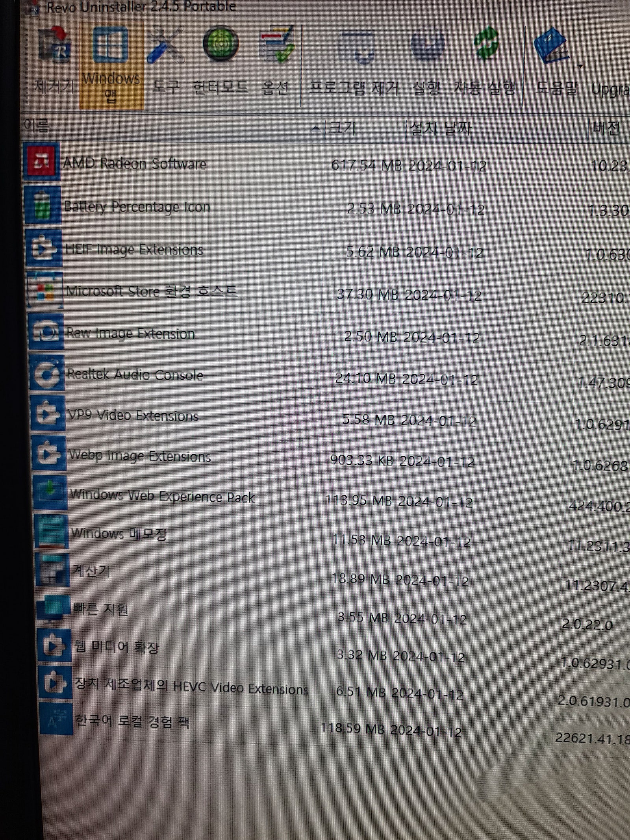Screen dimensions: 630x840
Task: Select the AMD Radeon Software icon
Action: pos(42,161)
